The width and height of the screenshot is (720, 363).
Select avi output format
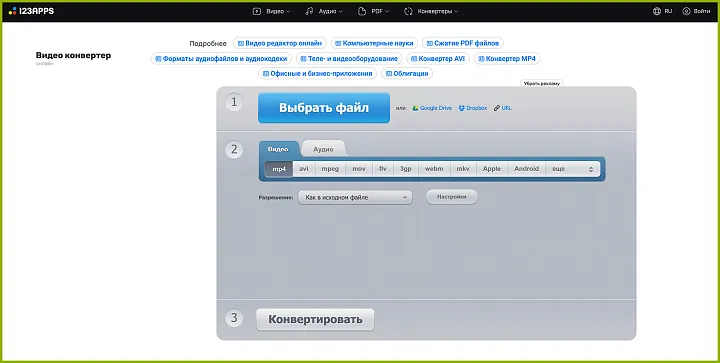tap(304, 169)
